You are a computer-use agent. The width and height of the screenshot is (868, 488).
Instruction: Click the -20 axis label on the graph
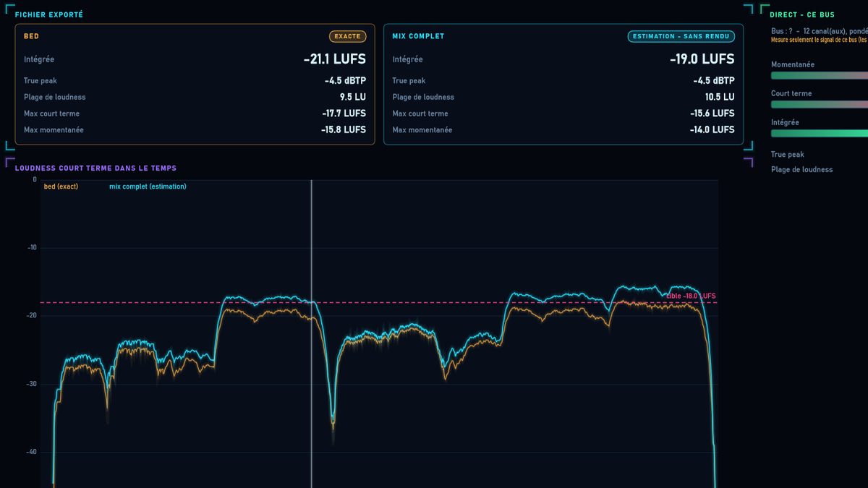point(31,316)
